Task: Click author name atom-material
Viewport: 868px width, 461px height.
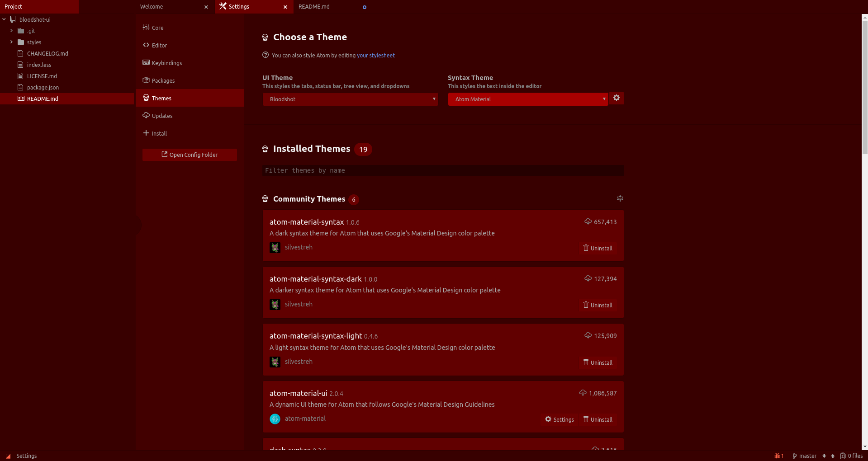Action: (305, 419)
